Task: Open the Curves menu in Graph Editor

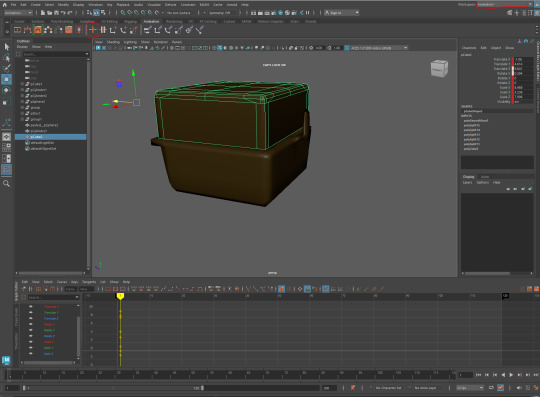Action: click(62, 282)
